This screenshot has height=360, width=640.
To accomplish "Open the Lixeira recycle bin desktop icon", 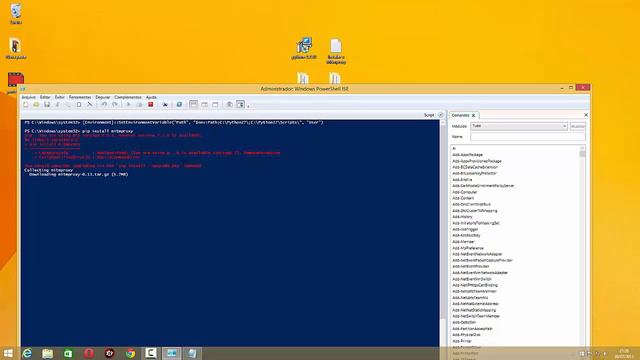I will click(x=16, y=13).
